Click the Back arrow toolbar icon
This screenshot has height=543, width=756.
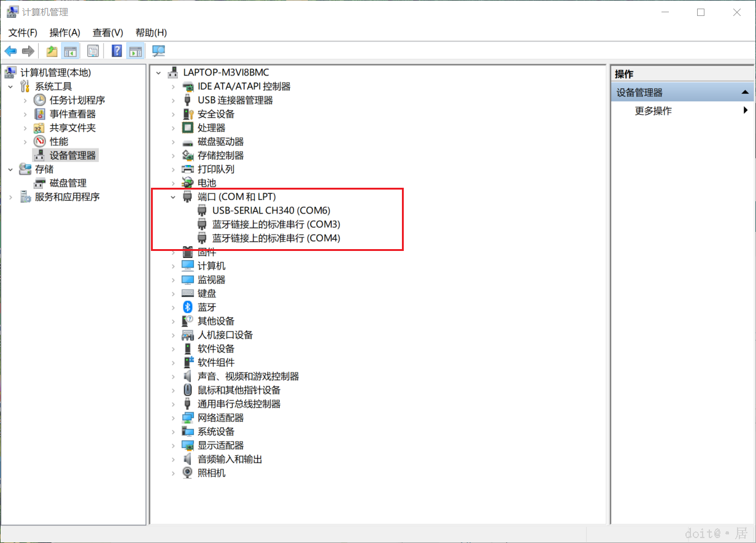pyautogui.click(x=11, y=51)
